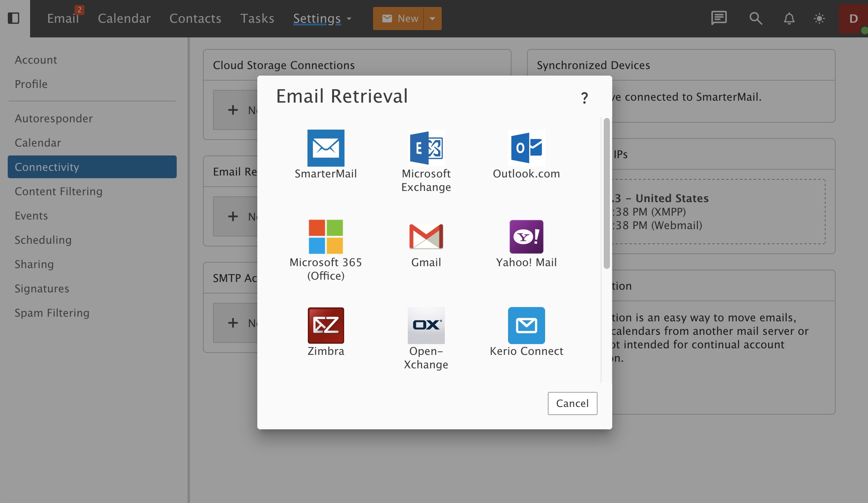Open Email Retrieval help question mark
Screen dimensions: 868x503
point(584,98)
